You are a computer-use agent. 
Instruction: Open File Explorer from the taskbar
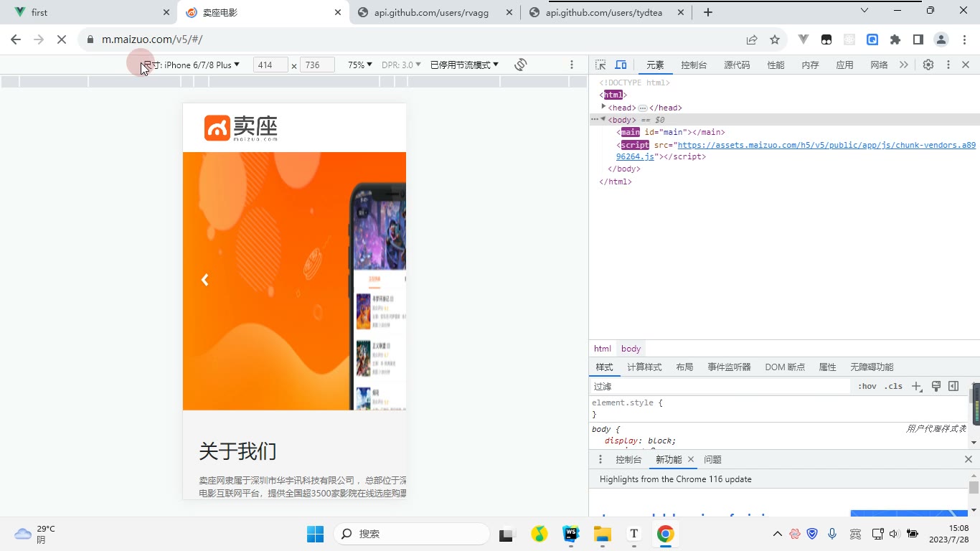[x=602, y=534]
